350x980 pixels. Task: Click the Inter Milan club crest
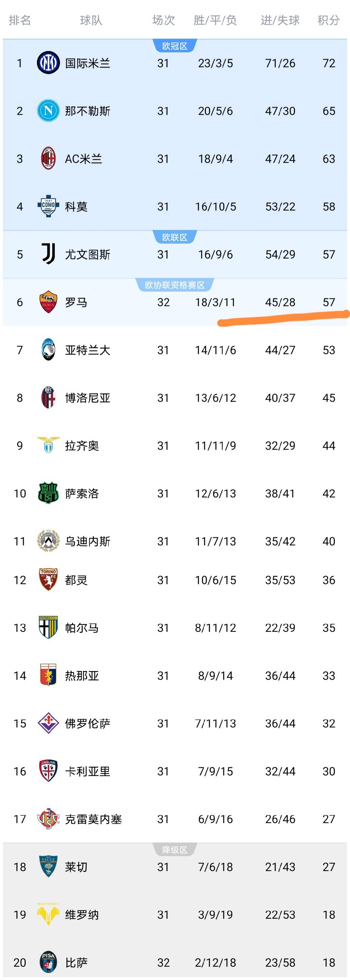coord(48,63)
